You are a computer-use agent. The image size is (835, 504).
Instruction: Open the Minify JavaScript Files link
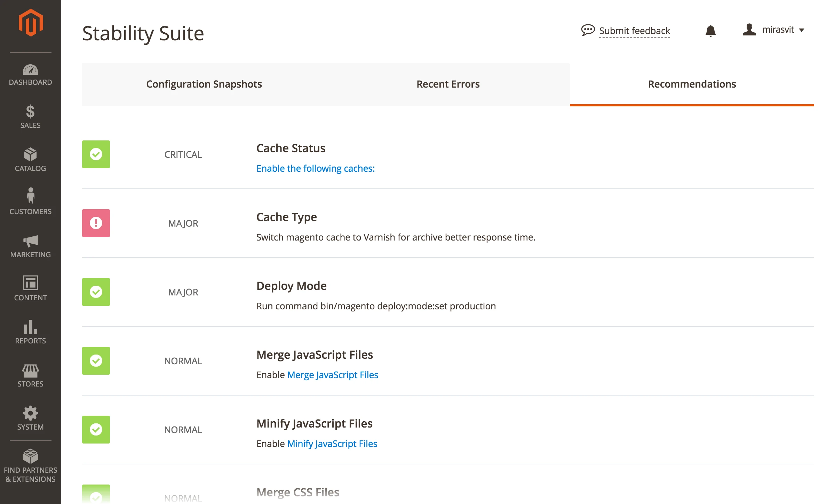click(x=332, y=444)
